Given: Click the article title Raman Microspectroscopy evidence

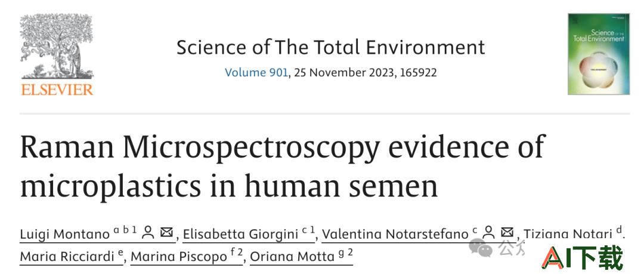Looking at the screenshot, I should click(x=282, y=167).
